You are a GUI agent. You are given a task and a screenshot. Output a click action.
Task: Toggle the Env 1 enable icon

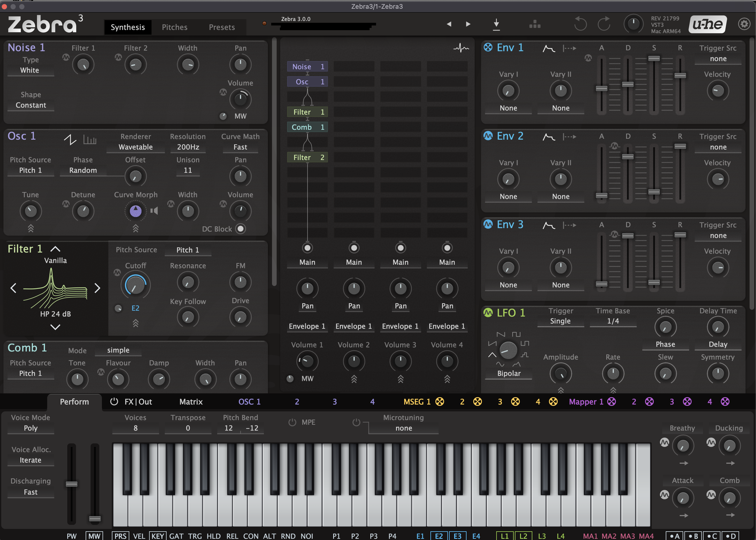click(488, 47)
